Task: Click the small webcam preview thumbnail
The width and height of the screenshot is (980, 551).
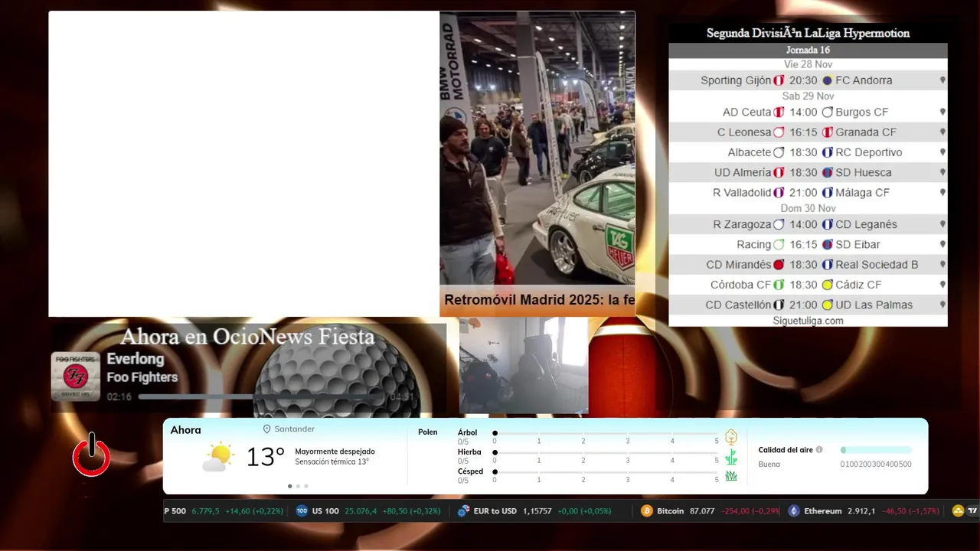Action: point(524,366)
